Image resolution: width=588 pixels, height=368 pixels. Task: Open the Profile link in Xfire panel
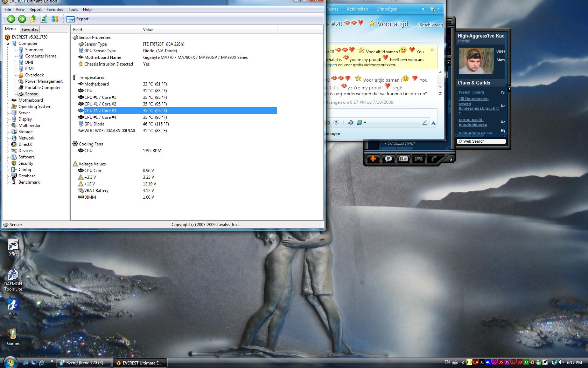coord(464,41)
